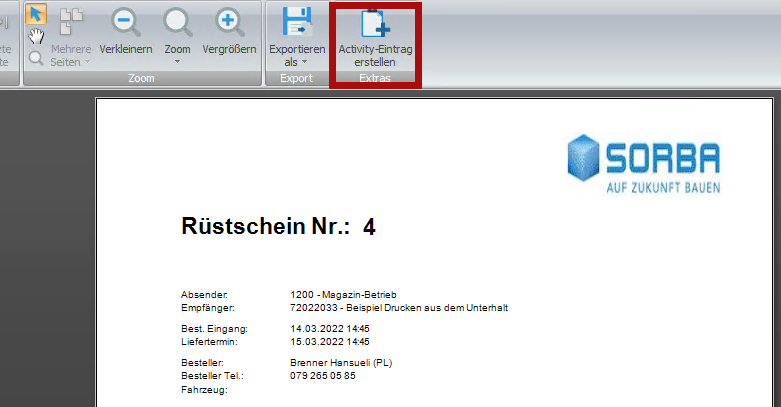Click the name Brenner Hansueli (PL)
Viewport: 781px width, 407px height.
click(x=341, y=363)
